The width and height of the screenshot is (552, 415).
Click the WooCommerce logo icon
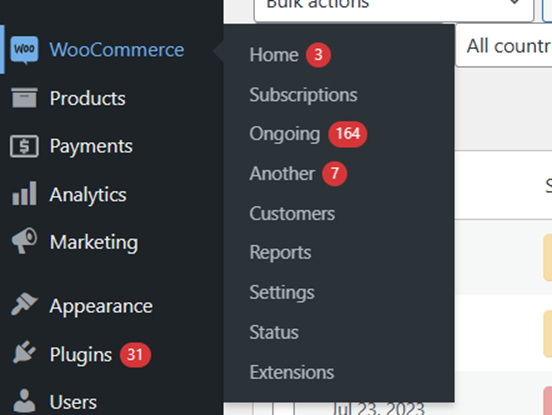[x=24, y=50]
